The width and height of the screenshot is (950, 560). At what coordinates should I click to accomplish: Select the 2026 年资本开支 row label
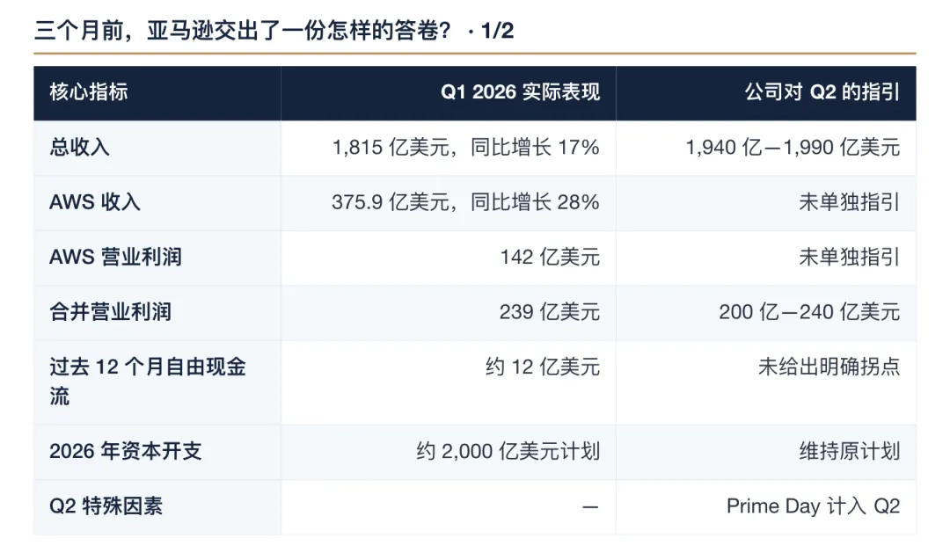click(126, 451)
